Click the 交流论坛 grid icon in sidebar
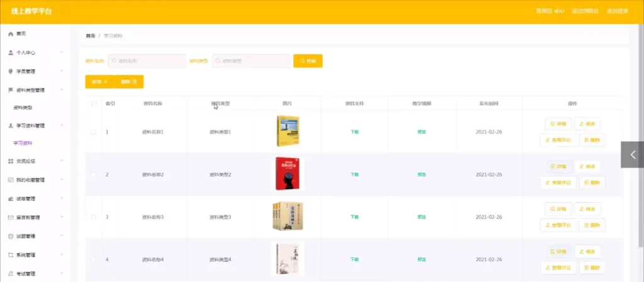 11,161
